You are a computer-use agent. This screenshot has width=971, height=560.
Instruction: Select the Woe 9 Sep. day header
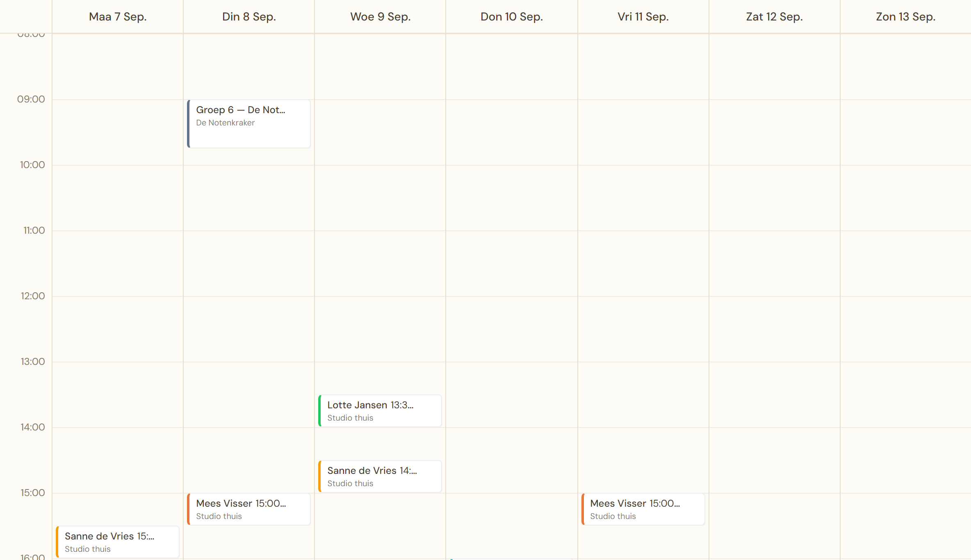tap(380, 17)
